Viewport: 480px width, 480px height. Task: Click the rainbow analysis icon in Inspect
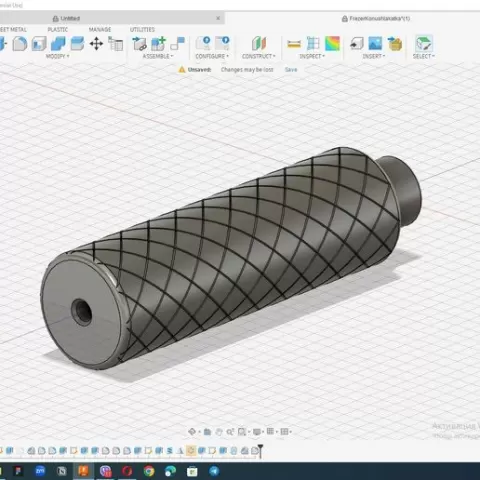(332, 44)
